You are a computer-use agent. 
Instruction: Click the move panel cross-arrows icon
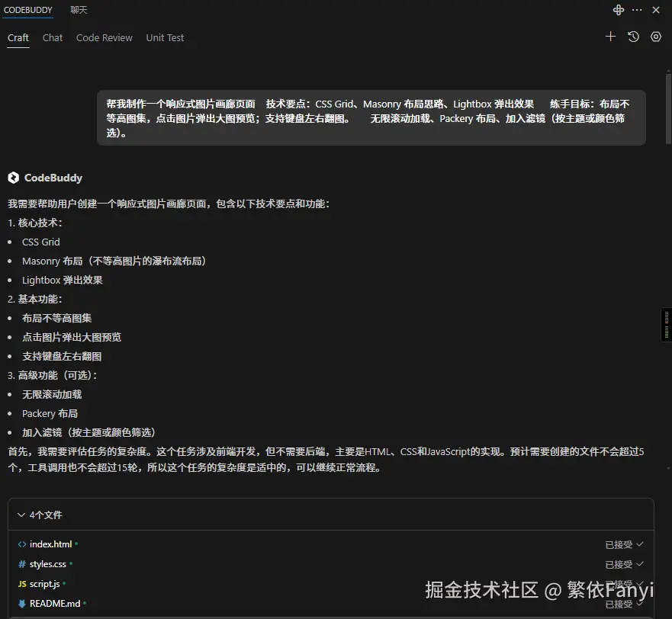point(618,10)
